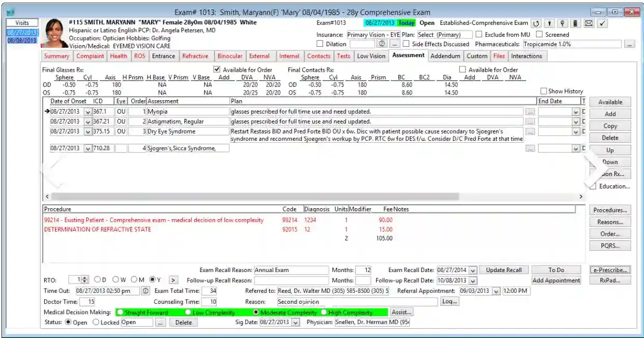Open the clock icon next to the Dilation field
This screenshot has width=644, height=338.
tap(381, 44)
